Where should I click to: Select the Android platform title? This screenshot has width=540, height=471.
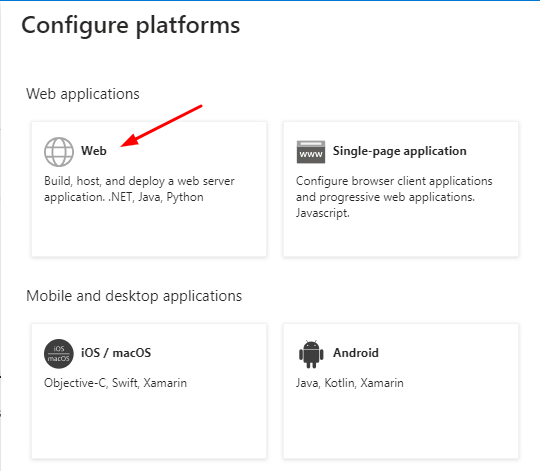click(356, 353)
